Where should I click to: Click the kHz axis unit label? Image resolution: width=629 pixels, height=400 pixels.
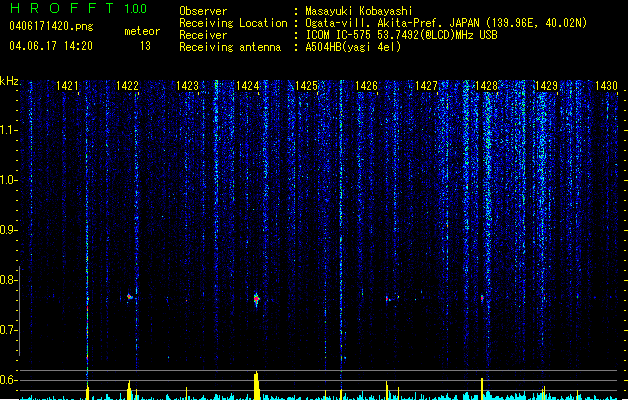click(x=9, y=81)
